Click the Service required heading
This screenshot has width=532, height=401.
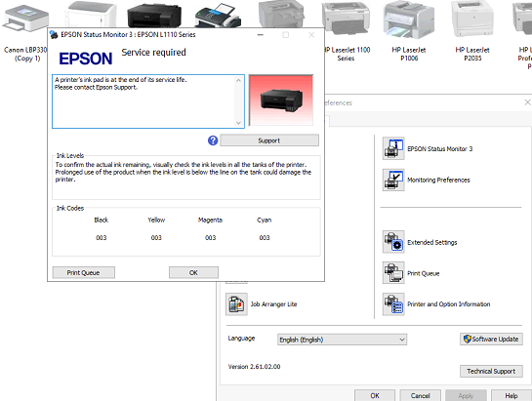coord(153,53)
